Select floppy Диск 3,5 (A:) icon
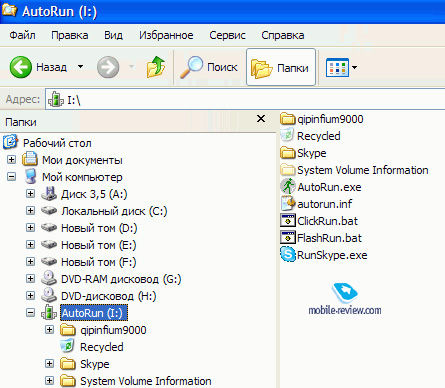 (49, 194)
